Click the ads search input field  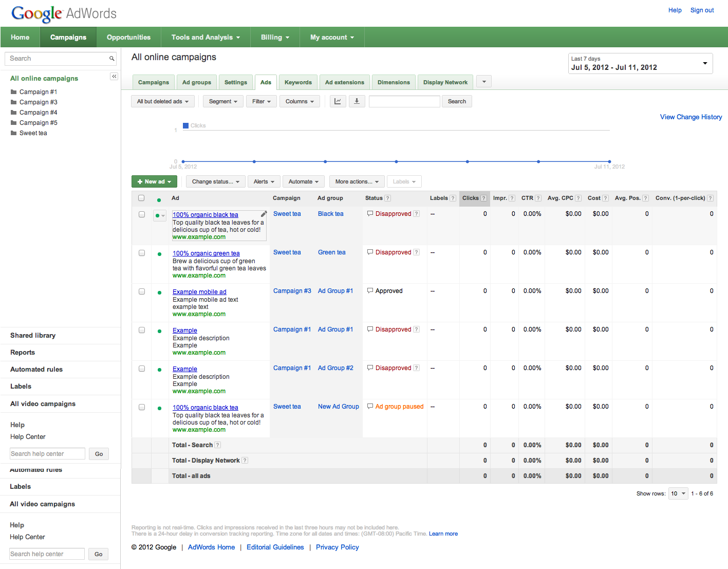[x=404, y=101]
